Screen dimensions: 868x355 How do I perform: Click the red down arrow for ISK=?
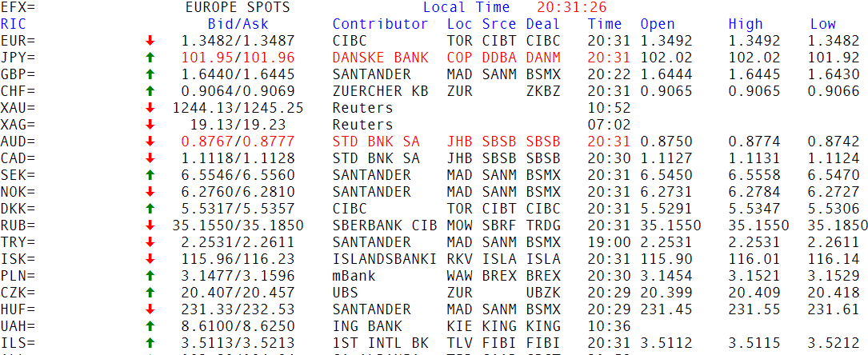coord(150,259)
